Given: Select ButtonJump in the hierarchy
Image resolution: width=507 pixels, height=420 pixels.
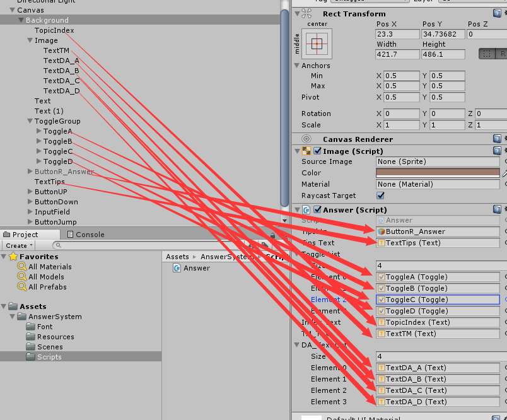Looking at the screenshot, I should coord(55,222).
